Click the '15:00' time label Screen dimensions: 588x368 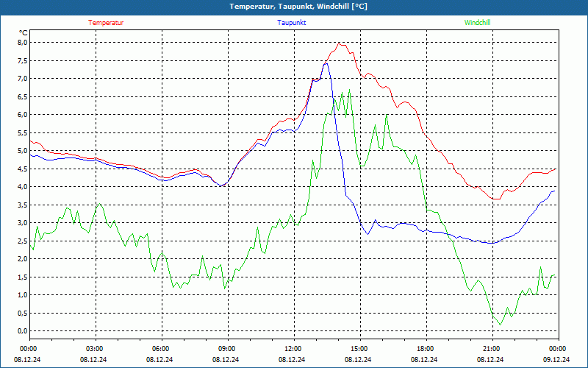(x=360, y=349)
